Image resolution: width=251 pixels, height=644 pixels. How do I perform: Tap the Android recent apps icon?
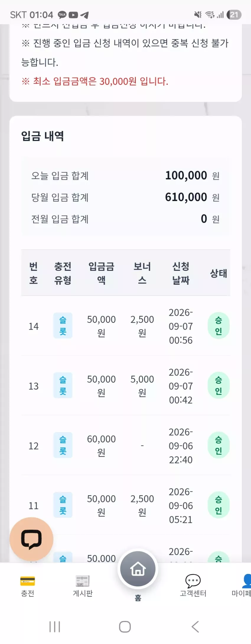[55, 627]
